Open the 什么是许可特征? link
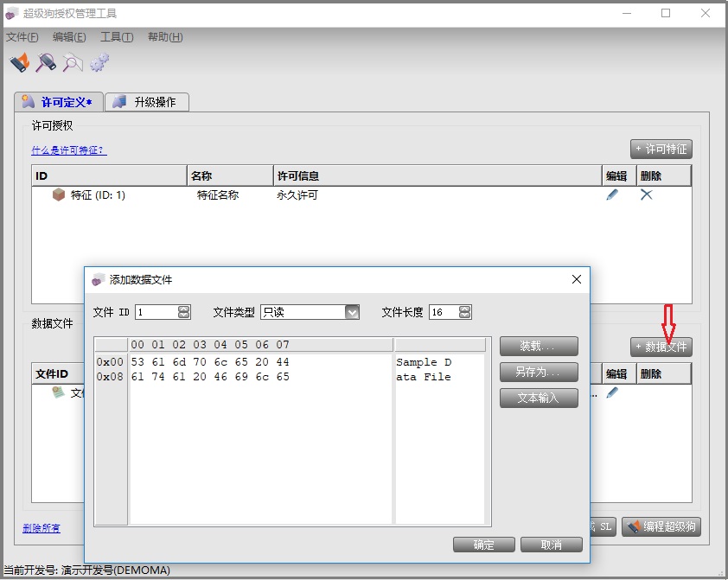This screenshot has width=728, height=580. (x=69, y=150)
